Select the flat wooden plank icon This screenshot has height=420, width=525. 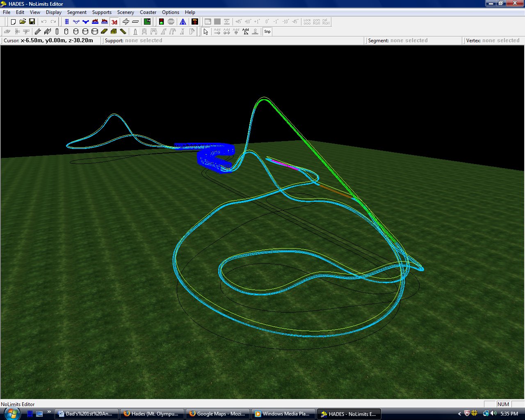pyautogui.click(x=104, y=32)
